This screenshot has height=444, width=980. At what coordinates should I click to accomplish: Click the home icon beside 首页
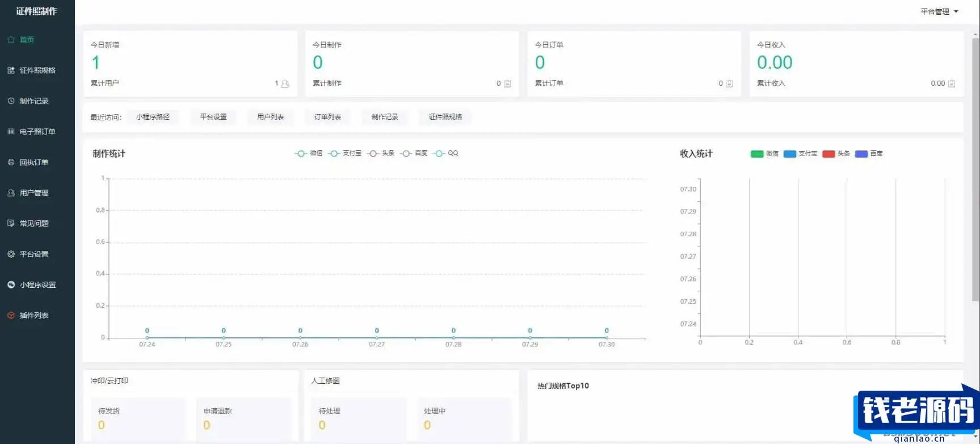pyautogui.click(x=11, y=40)
